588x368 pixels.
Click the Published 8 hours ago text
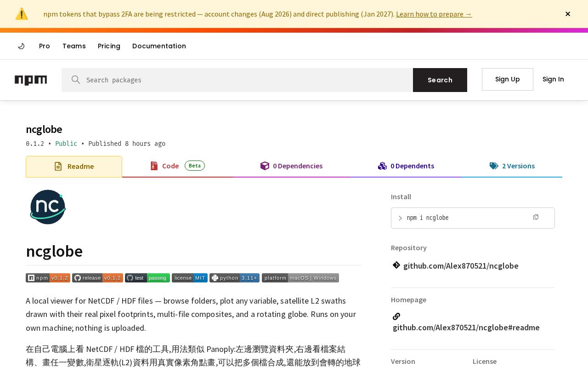click(x=127, y=144)
